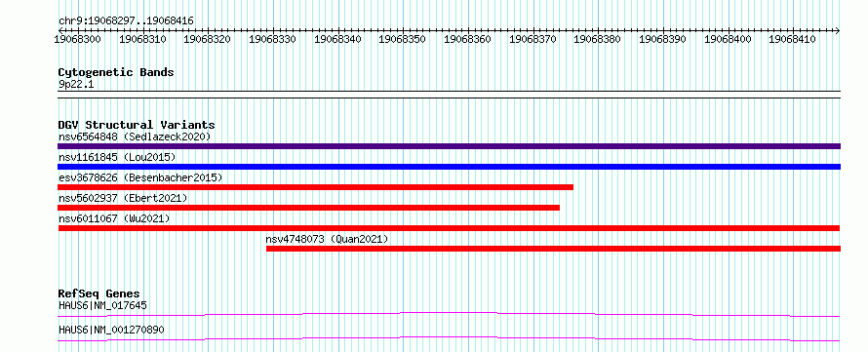The width and height of the screenshot is (868, 352).
Task: Click the nsv1161845 (Lou2015) variant label
Action: [x=117, y=157]
